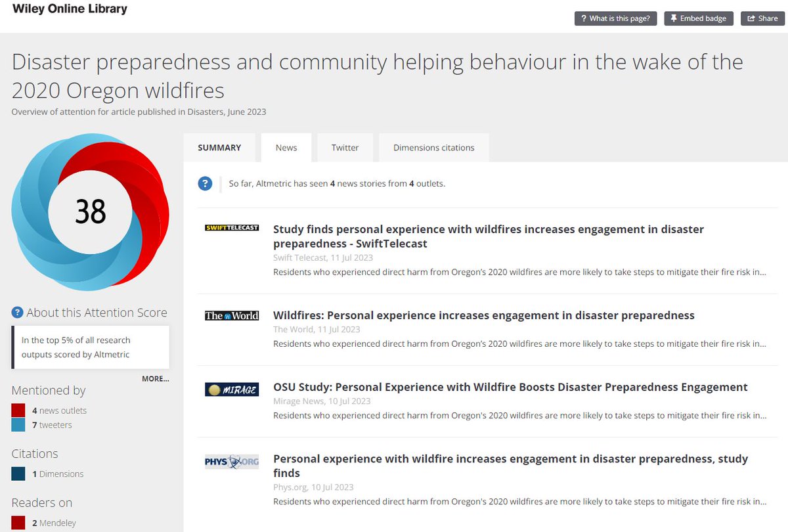Viewport: 788px width, 532px height.
Task: Click the summary snippet under The World story
Action: point(520,343)
